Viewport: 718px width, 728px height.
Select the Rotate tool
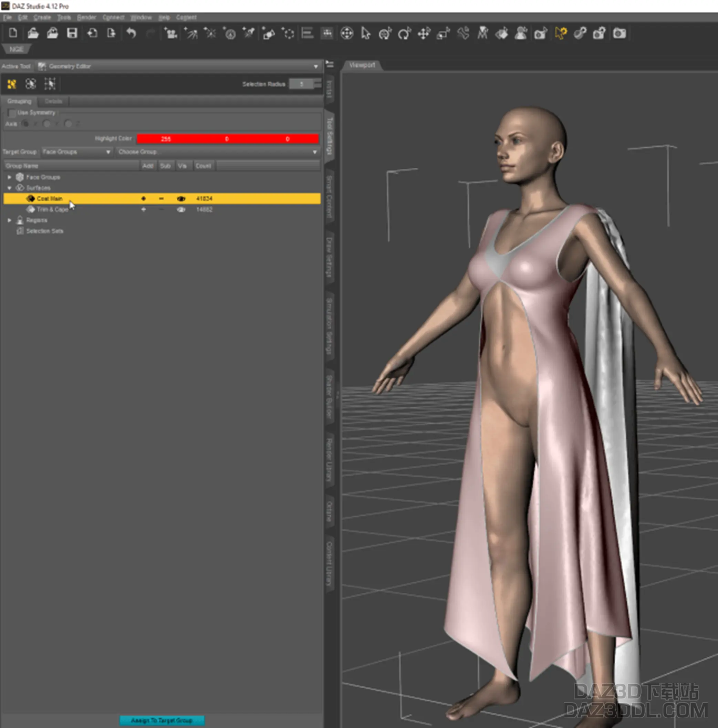coord(404,33)
